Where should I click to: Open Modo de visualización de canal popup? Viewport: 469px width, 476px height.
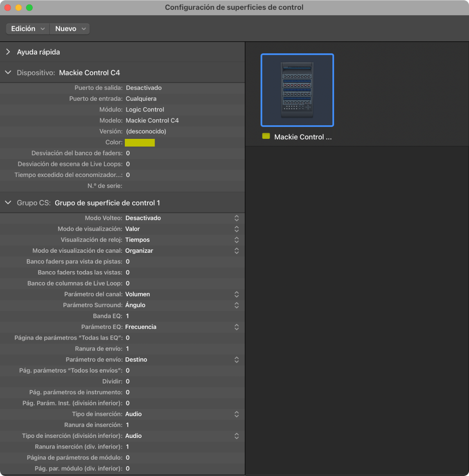(x=237, y=251)
